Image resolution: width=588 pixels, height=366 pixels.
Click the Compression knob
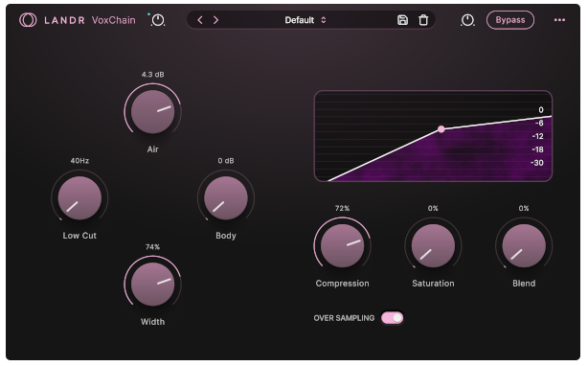[x=343, y=245]
